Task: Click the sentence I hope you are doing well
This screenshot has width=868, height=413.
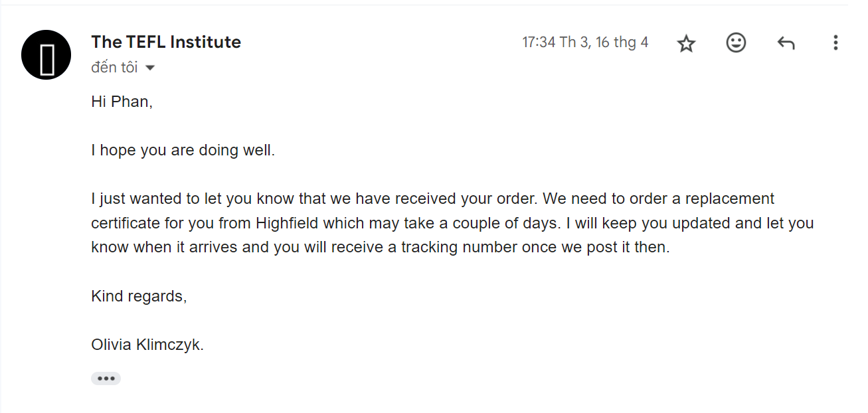Action: (183, 151)
